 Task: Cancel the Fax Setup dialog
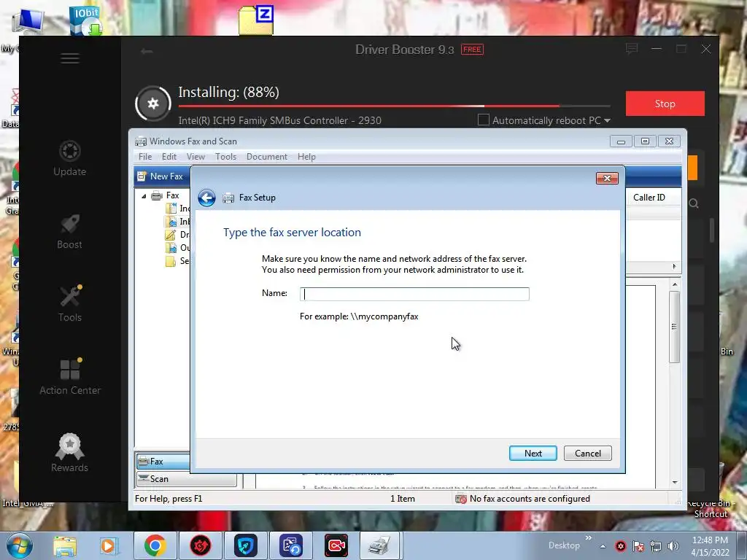click(587, 454)
